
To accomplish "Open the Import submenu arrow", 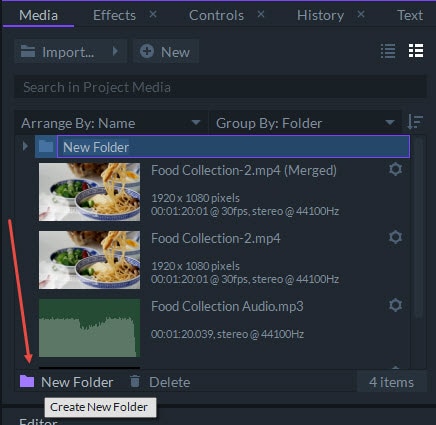I will [x=115, y=51].
